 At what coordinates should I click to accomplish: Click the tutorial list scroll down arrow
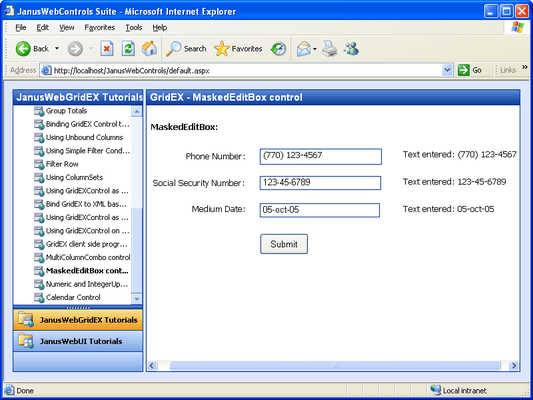(137, 299)
